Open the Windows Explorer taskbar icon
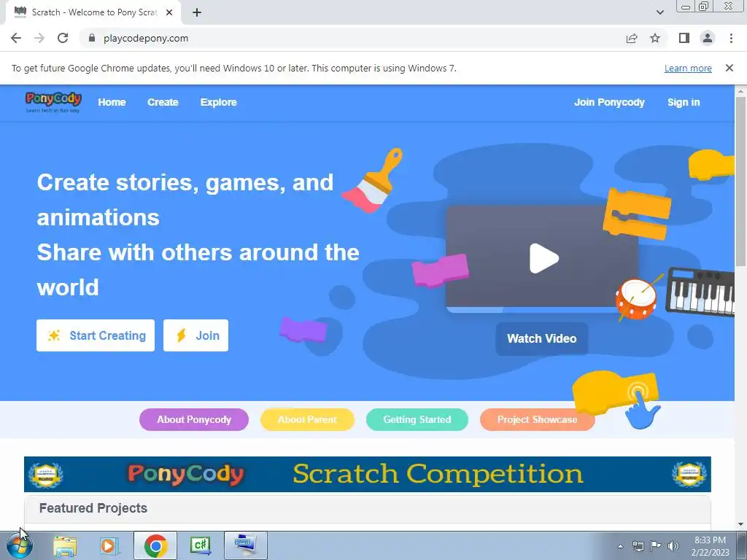Screen dimensions: 747x560 [65, 546]
